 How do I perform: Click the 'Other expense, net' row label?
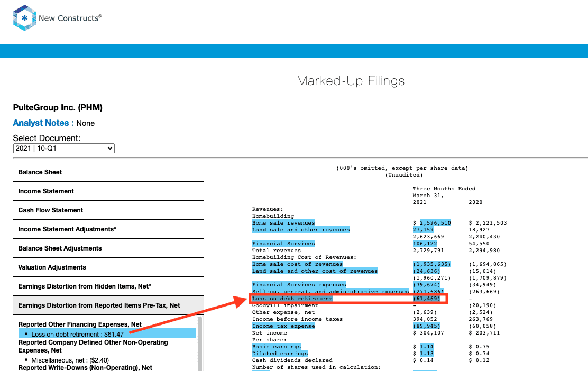[283, 312]
